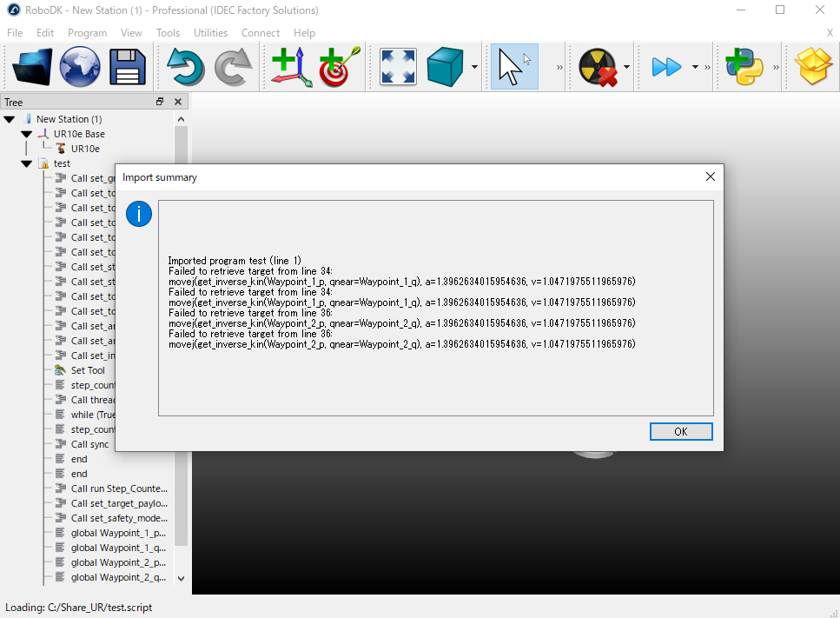Image resolution: width=840 pixels, height=618 pixels.
Task: Expand toolbar overflow after Python icon
Action: (x=776, y=67)
